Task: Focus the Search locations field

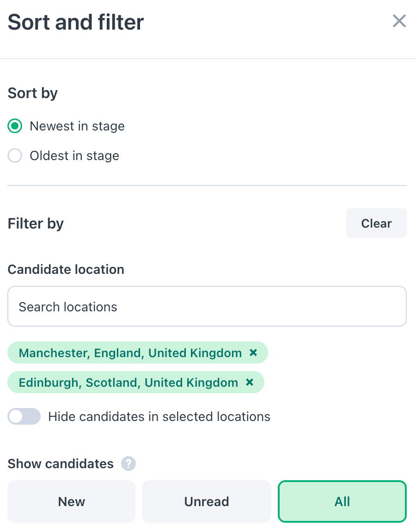Action: [x=207, y=307]
